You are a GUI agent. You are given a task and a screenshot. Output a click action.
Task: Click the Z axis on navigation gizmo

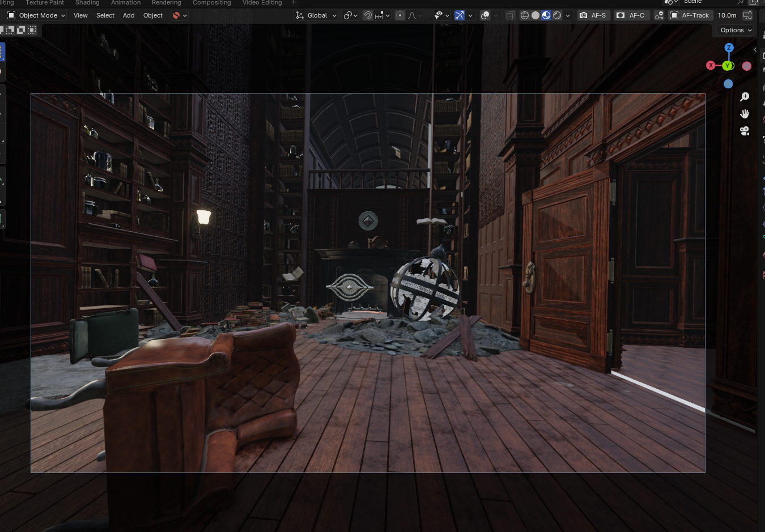(x=729, y=48)
